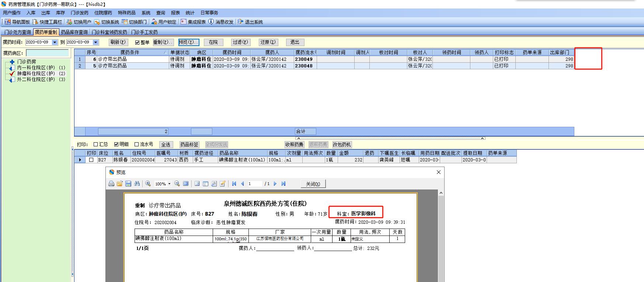
Task: Switch to the 门诊科室领药发药 tab
Action: 109,32
